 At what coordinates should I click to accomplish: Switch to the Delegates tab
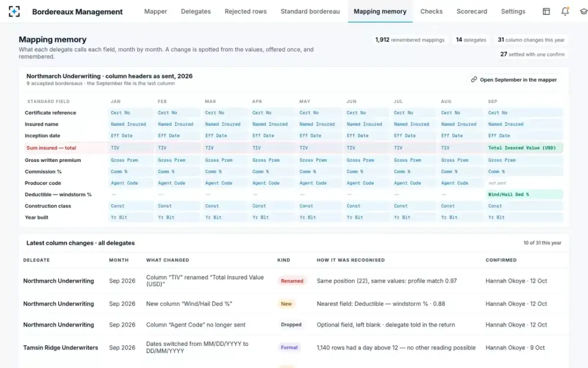[x=196, y=11]
